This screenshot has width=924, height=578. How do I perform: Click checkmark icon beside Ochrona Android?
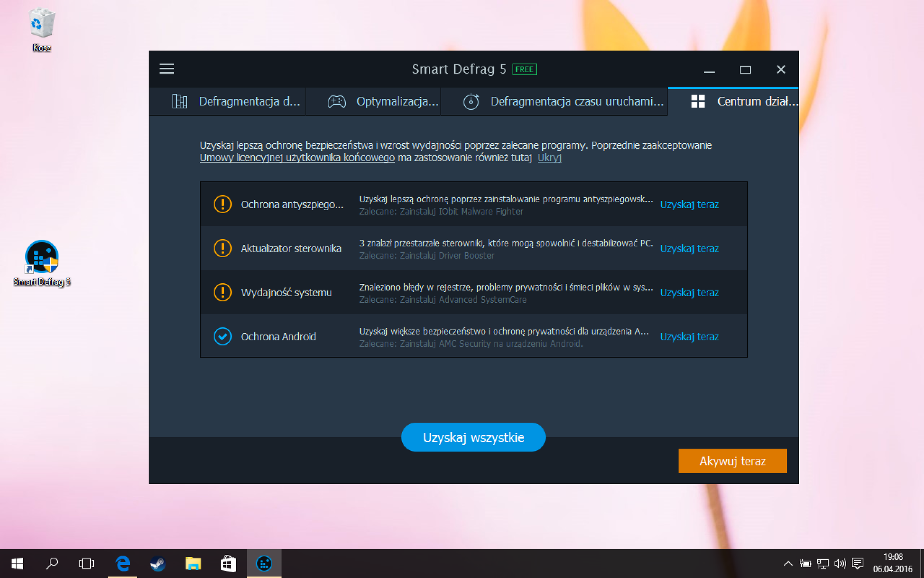223,336
